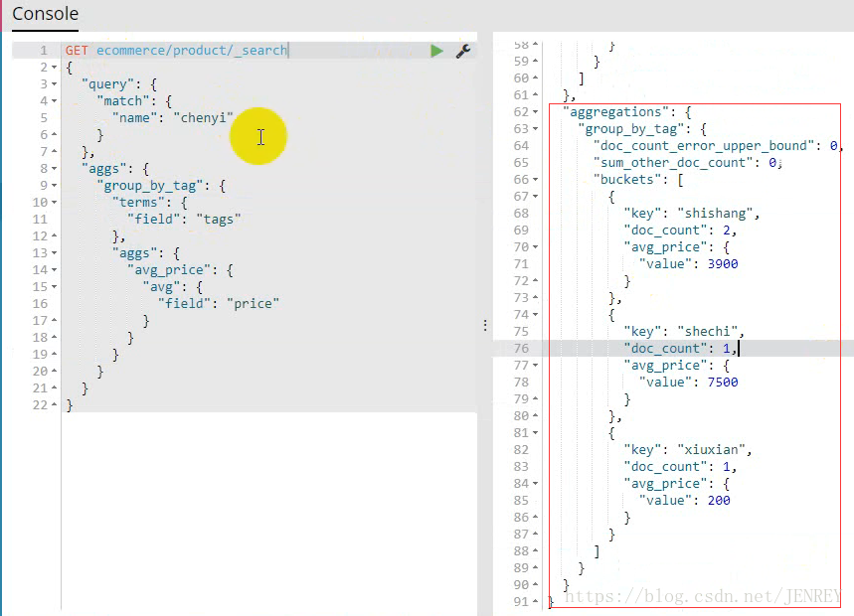Click the panel resize divider handle
Screen dimensions: 854x616
tap(485, 325)
